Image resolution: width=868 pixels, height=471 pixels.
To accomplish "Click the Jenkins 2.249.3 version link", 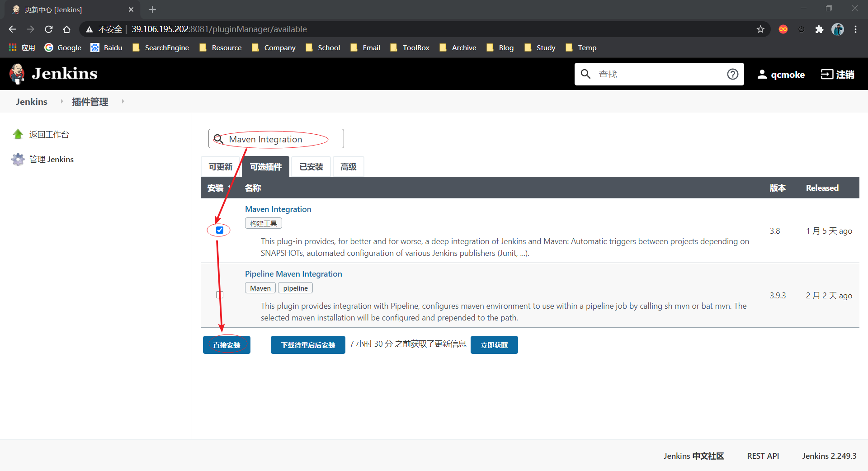I will [829, 456].
